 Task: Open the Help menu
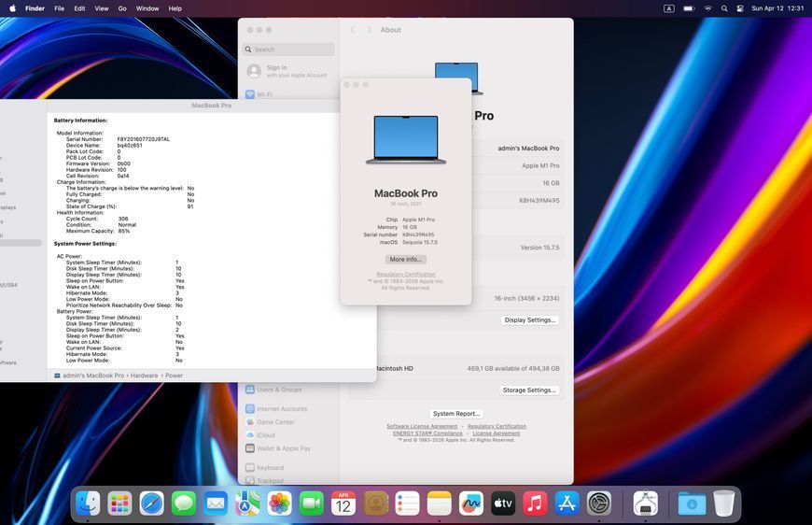tap(175, 8)
